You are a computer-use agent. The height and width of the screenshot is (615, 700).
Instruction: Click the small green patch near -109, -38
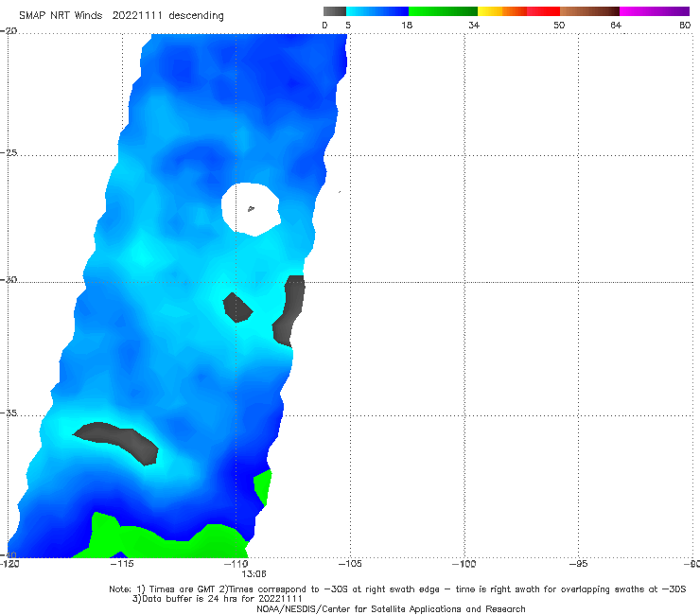[263, 487]
